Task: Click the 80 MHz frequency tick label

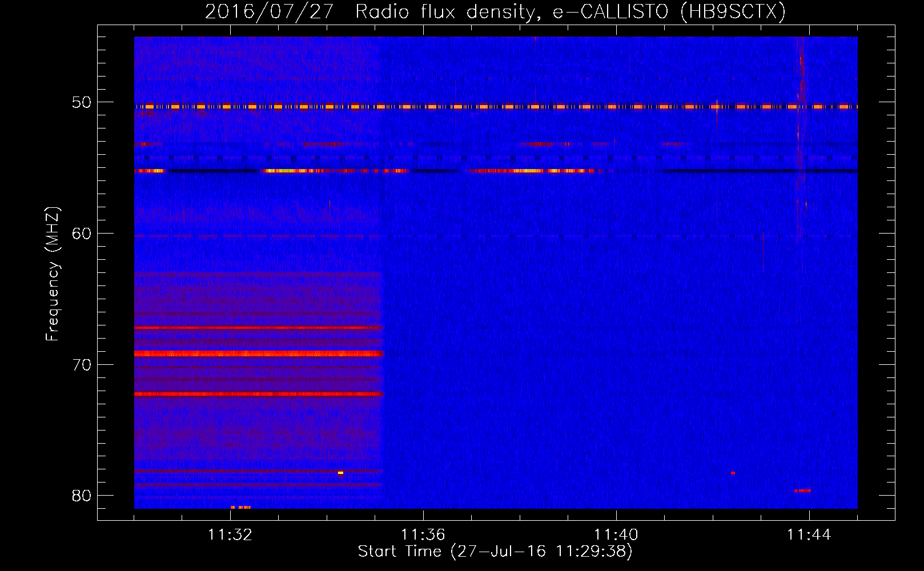Action: pyautogui.click(x=82, y=495)
